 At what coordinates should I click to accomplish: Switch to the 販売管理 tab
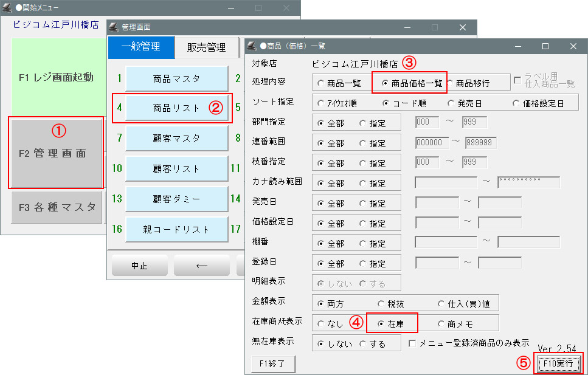(206, 47)
